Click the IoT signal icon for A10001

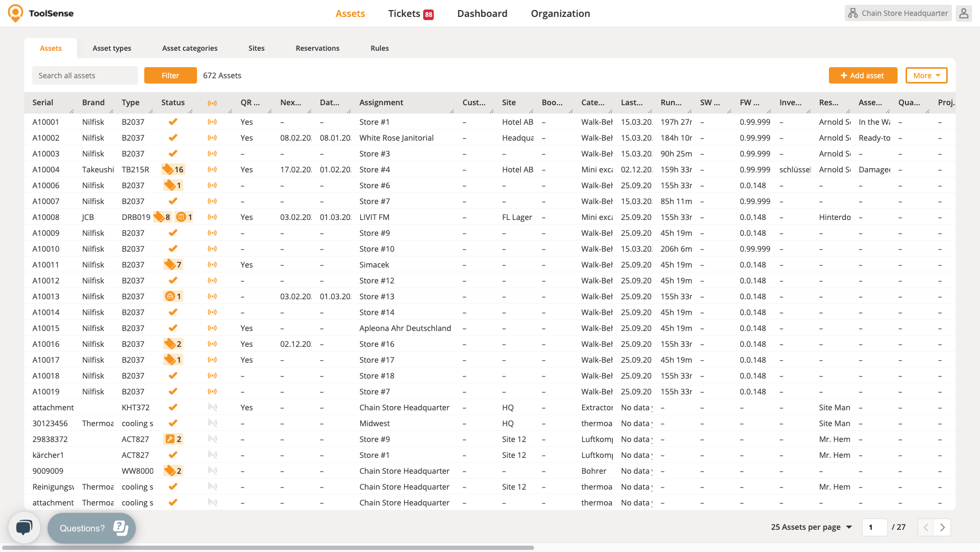[x=212, y=122]
